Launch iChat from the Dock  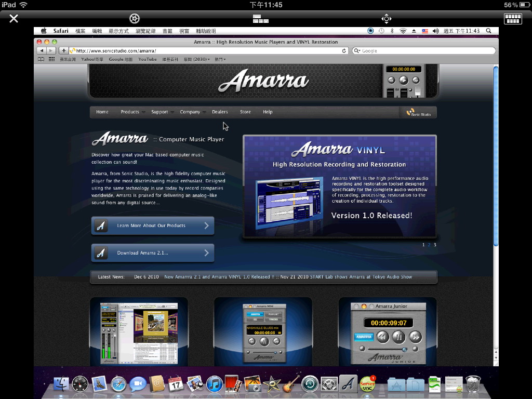click(x=138, y=384)
